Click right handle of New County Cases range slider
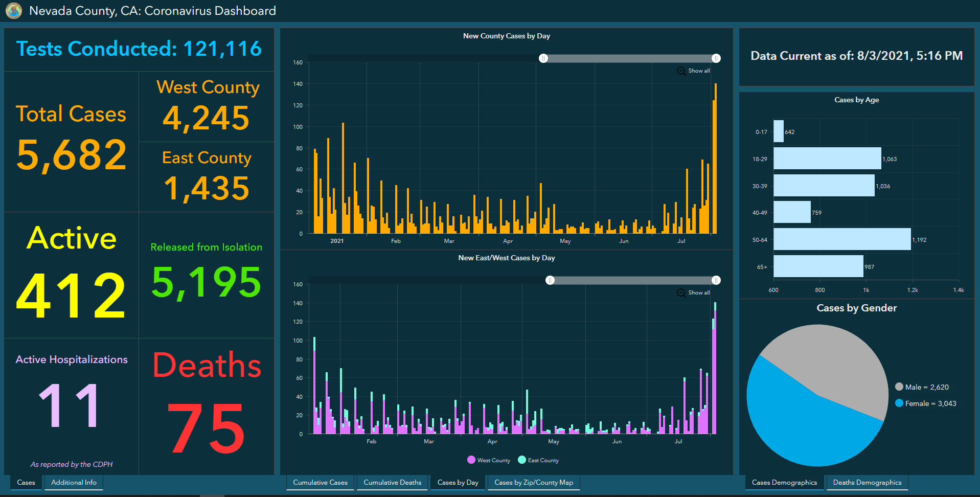 [716, 58]
